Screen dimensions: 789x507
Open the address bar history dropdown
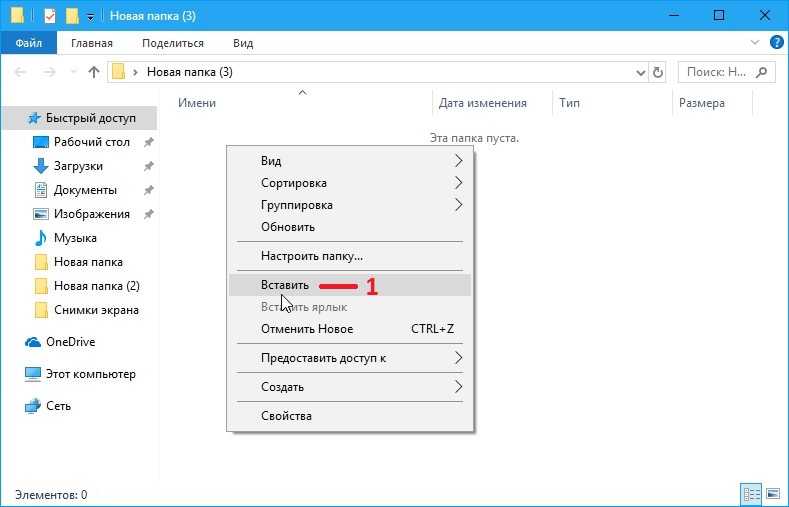click(641, 72)
